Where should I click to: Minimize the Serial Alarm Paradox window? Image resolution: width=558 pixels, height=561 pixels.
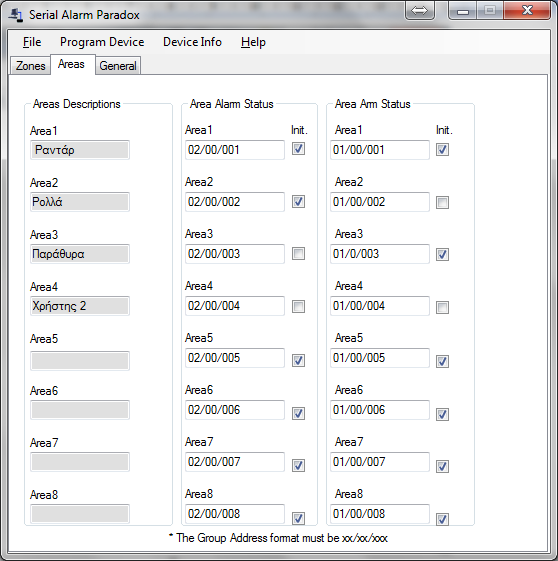coord(462,11)
